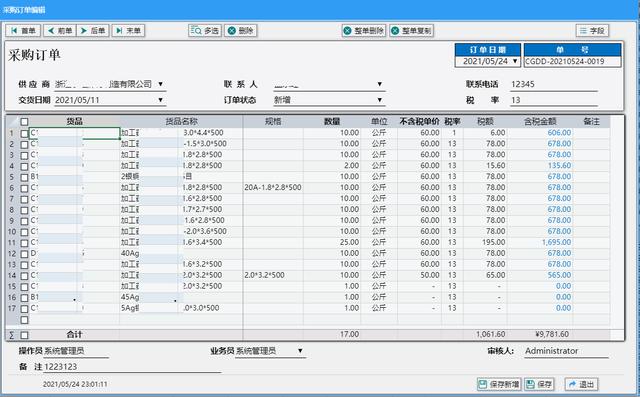Image resolution: width=640 pixels, height=397 pixels.
Task: Click the 规格 column header
Action: (x=273, y=121)
